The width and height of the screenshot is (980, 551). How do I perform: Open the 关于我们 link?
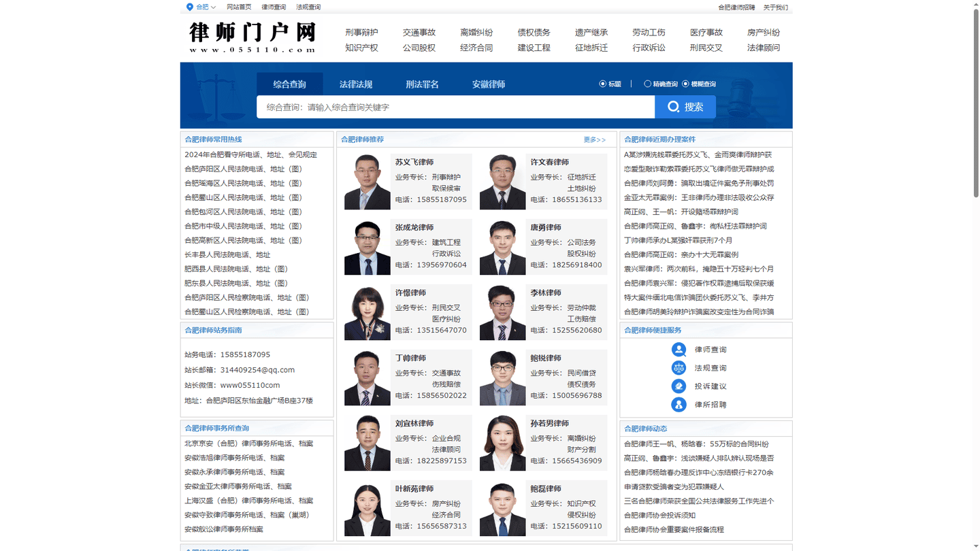(x=776, y=7)
